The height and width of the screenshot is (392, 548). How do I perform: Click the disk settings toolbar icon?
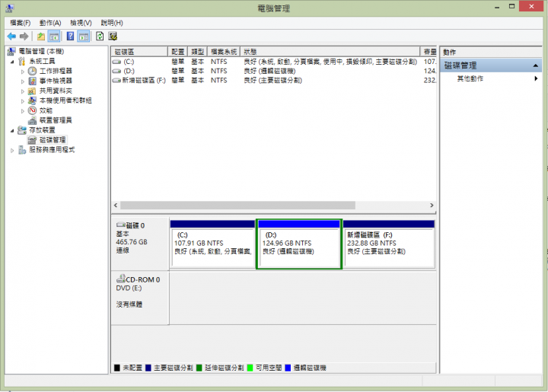coord(113,37)
